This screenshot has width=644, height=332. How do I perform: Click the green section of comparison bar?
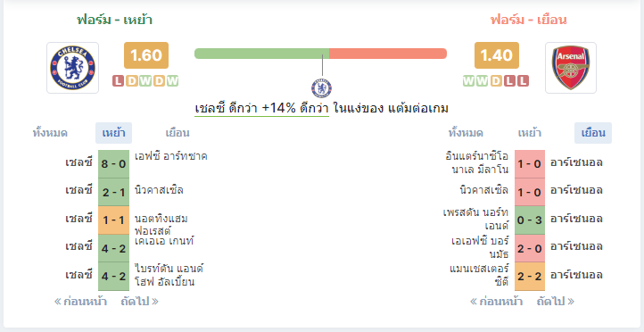click(261, 54)
